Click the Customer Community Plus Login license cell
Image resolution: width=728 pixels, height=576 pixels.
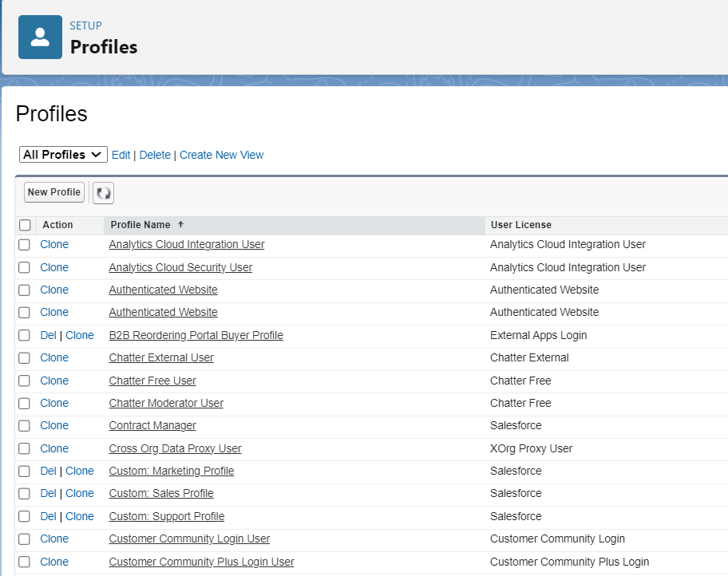click(x=570, y=562)
